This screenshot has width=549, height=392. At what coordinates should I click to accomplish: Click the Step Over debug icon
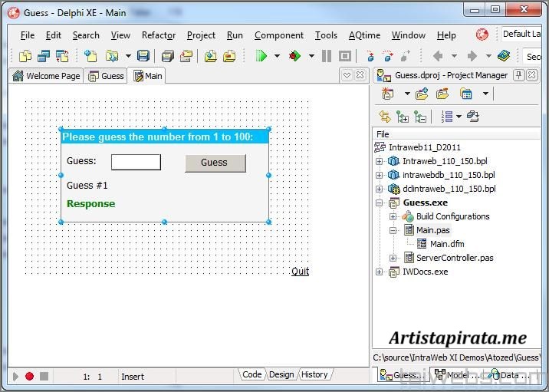387,56
